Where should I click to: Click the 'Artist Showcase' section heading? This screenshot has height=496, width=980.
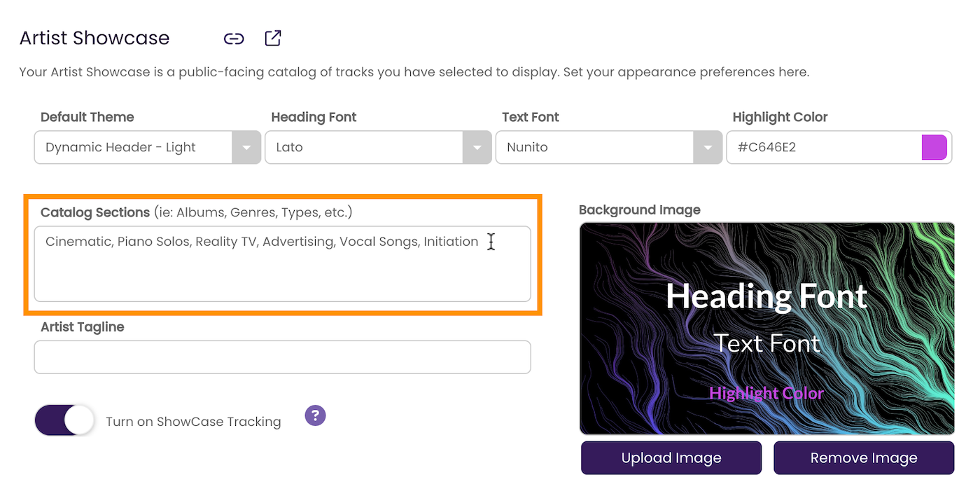[94, 38]
